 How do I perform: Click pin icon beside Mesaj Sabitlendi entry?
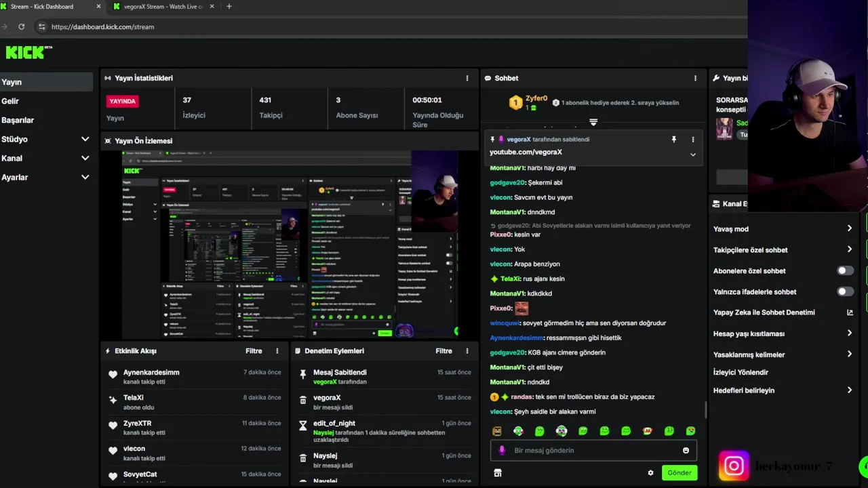point(303,374)
